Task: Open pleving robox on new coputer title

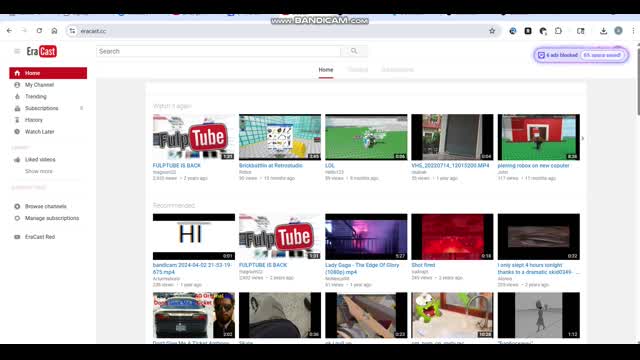Action: [533, 166]
